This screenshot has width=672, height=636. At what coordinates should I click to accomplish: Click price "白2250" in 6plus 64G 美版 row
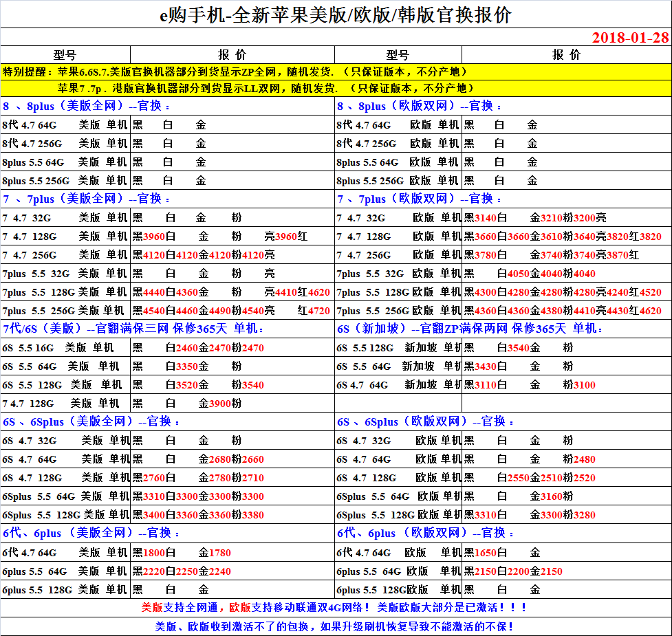click(x=182, y=571)
